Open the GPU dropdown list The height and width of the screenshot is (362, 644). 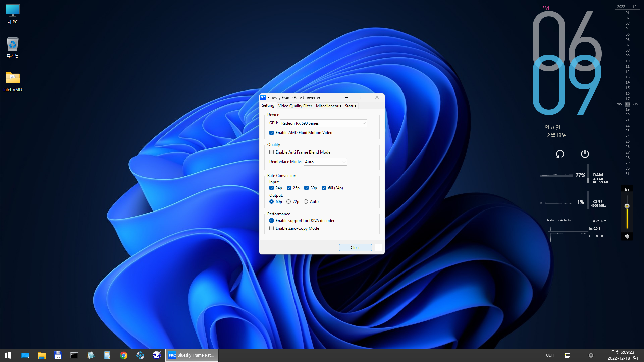323,123
